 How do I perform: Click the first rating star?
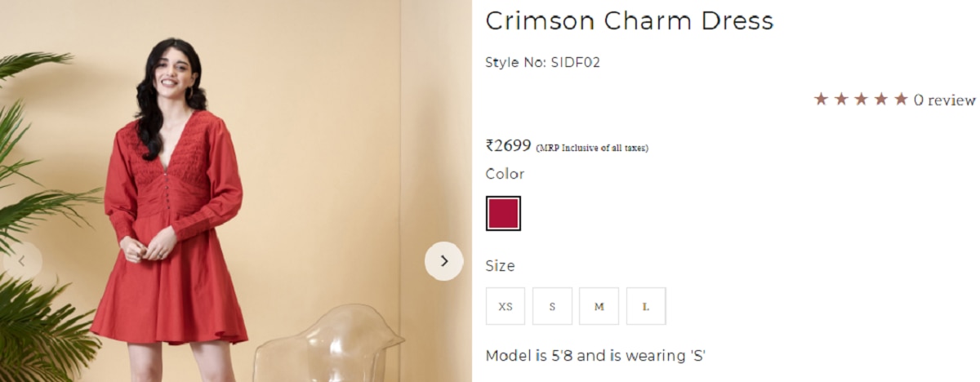pos(822,100)
